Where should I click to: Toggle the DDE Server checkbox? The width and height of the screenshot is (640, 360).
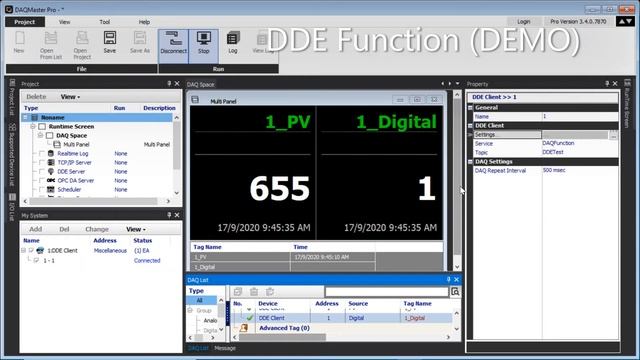click(x=42, y=171)
